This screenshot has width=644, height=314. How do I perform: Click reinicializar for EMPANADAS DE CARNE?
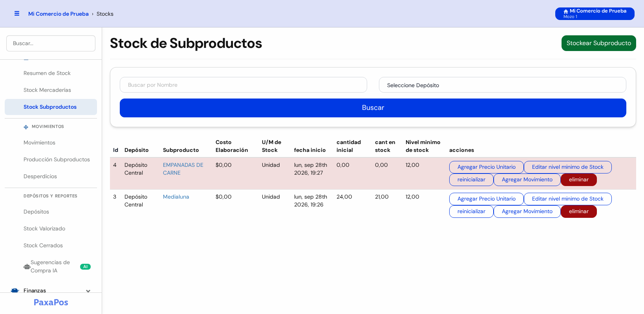point(471,180)
